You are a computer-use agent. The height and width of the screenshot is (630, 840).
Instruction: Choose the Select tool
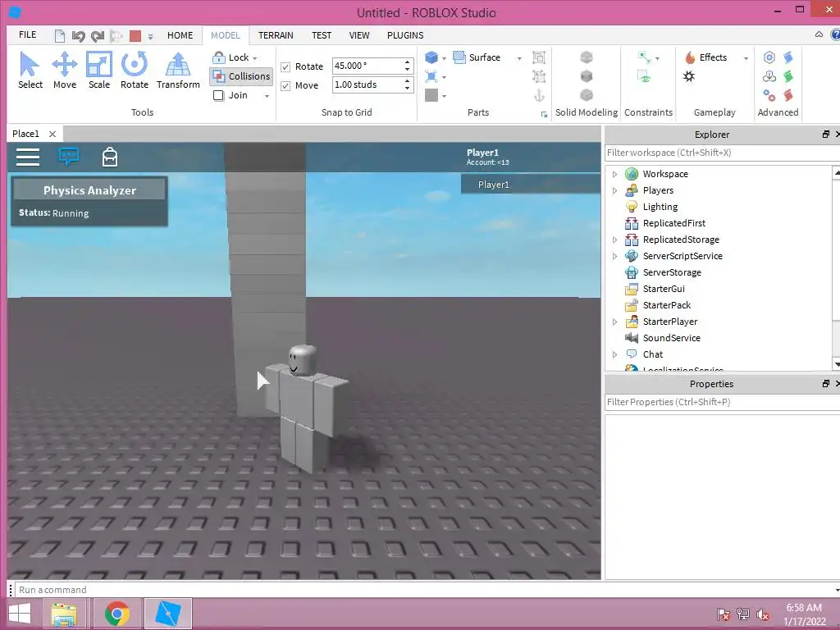pyautogui.click(x=30, y=71)
